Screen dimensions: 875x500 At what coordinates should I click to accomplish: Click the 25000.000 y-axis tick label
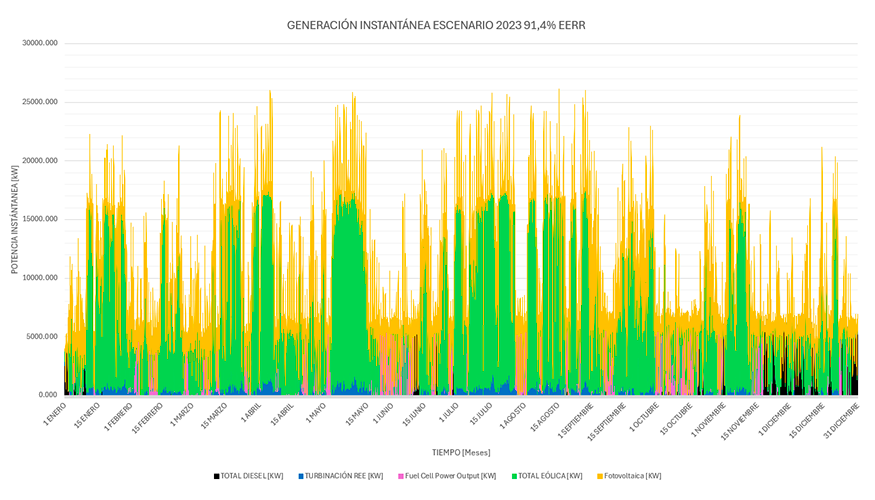(x=38, y=102)
